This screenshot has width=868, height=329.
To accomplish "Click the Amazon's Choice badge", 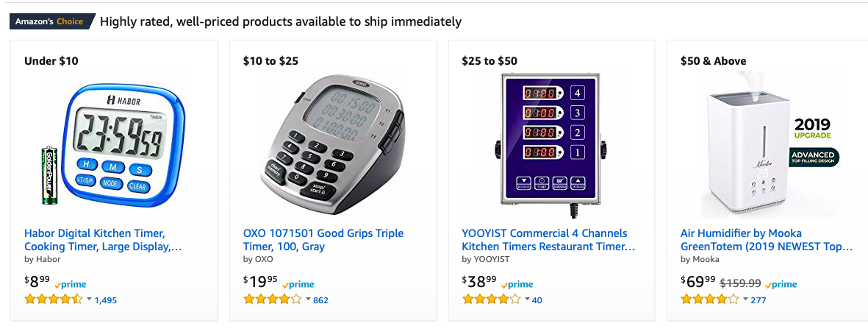I will [x=51, y=21].
